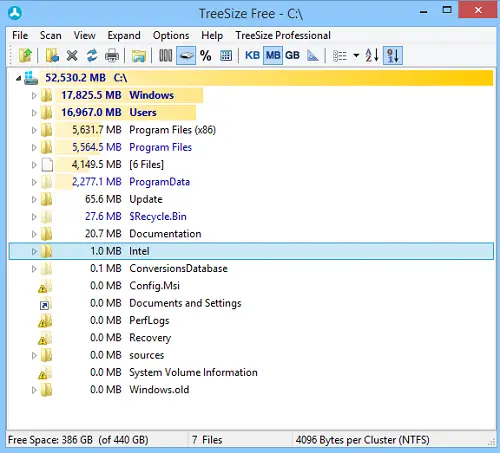Open the Options menu
Viewport: 500px width, 453px height.
click(171, 35)
